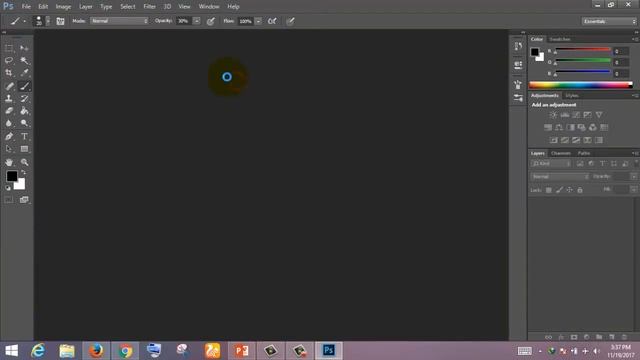Select the Eraser tool

point(9,111)
